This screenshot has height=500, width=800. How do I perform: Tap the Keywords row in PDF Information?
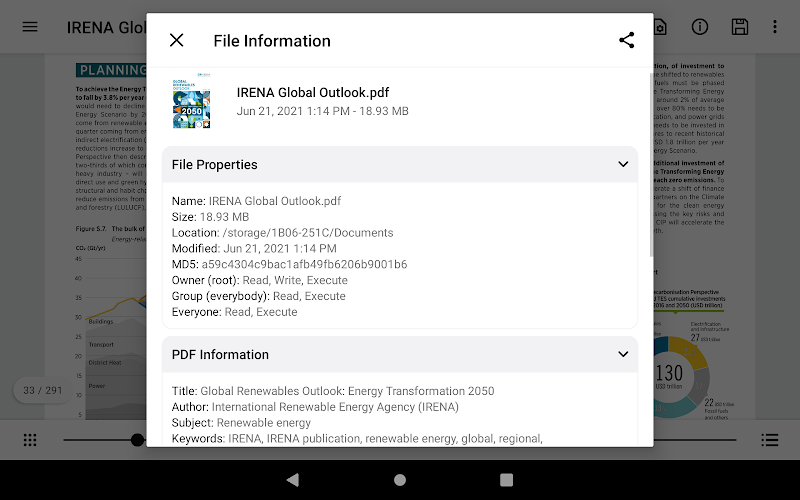357,439
